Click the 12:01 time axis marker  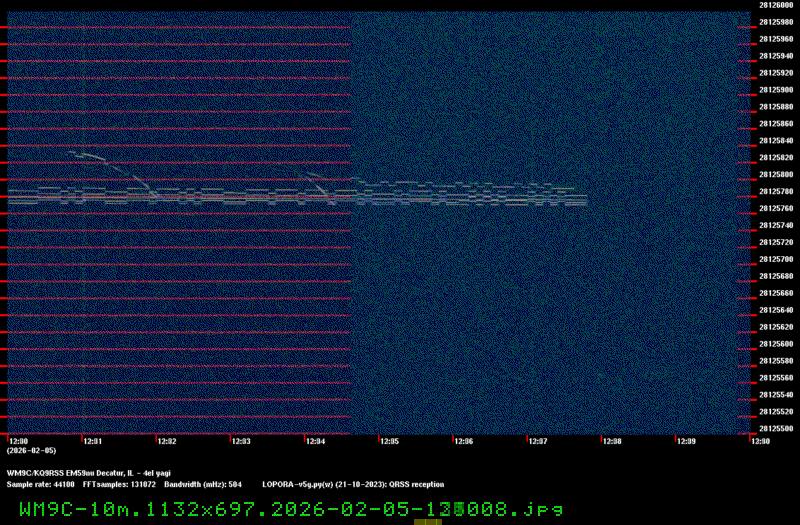pyautogui.click(x=92, y=441)
